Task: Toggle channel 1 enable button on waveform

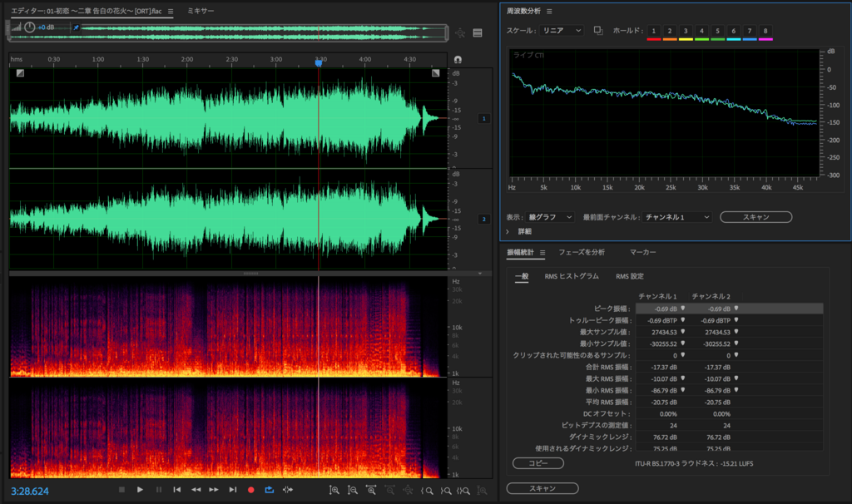Action: click(484, 118)
